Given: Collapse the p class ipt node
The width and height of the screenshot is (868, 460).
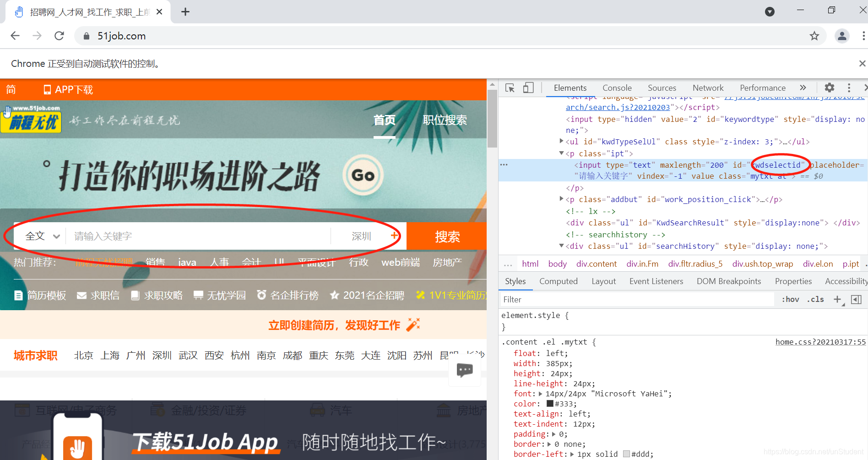Looking at the screenshot, I should [562, 153].
